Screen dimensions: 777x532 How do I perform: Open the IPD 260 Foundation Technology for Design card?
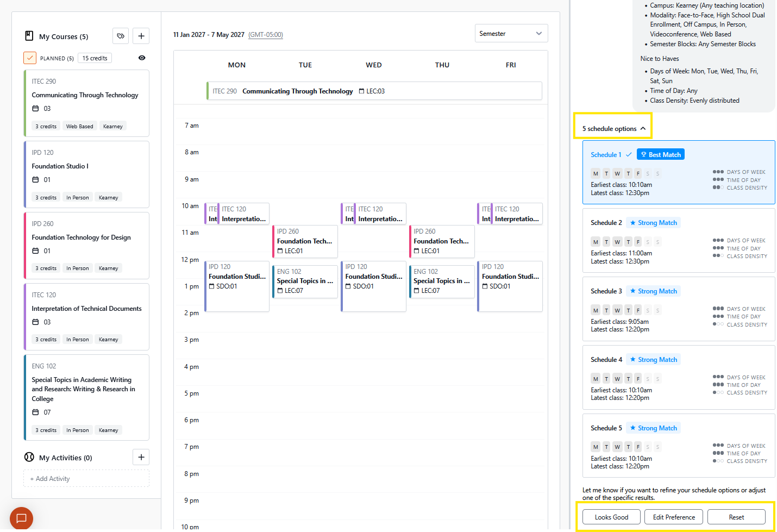click(86, 246)
